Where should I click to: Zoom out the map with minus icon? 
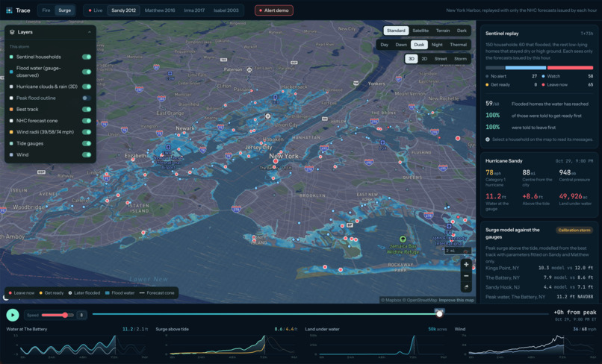pos(466,276)
